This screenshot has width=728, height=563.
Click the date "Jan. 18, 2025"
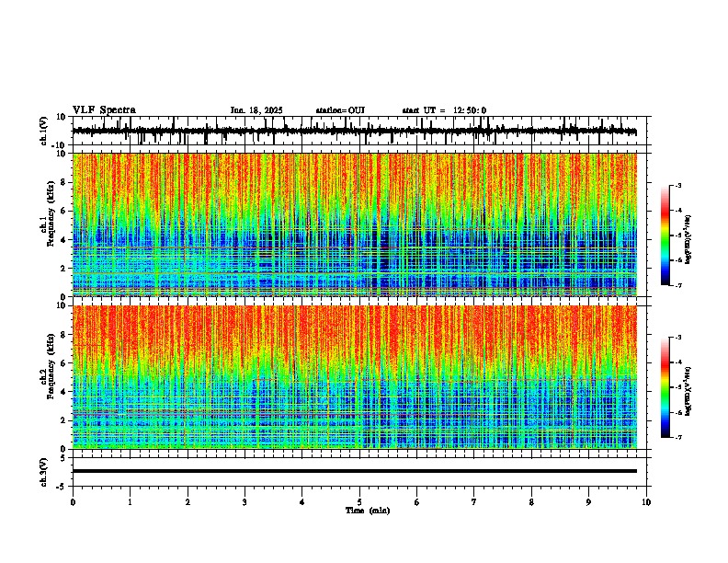(x=256, y=110)
